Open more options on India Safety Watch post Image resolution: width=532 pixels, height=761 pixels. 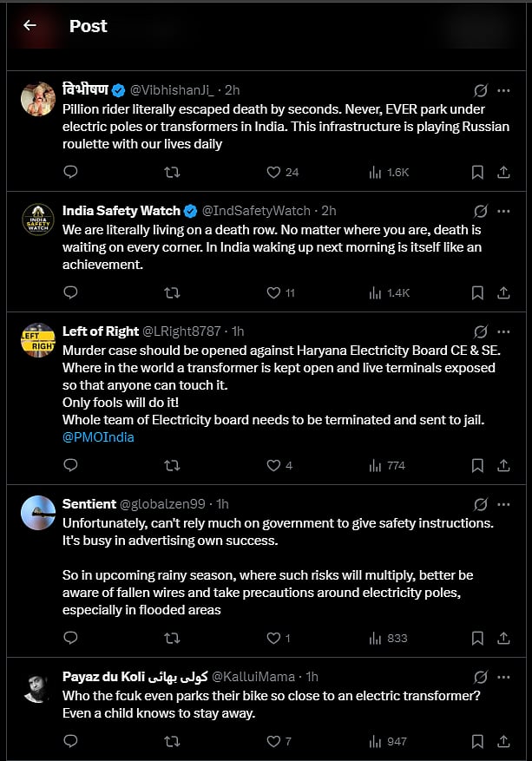point(503,211)
